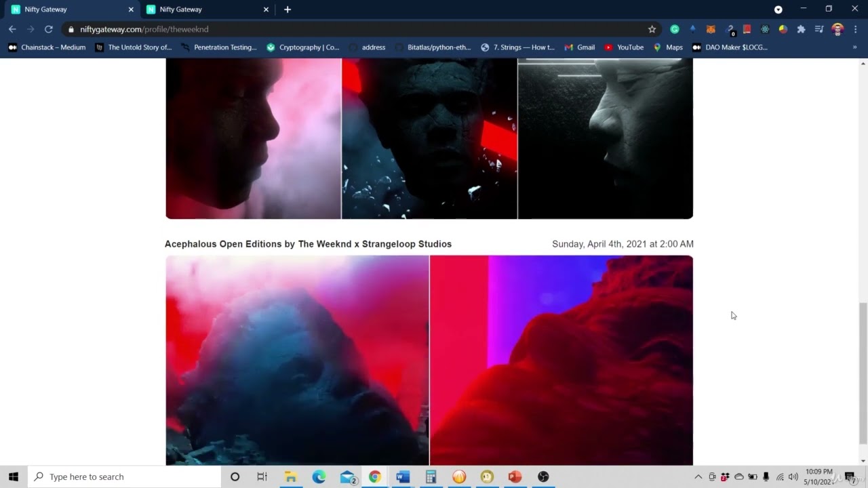Open the colorful pie-chart extension
This screenshot has width=868, height=488.
783,29
